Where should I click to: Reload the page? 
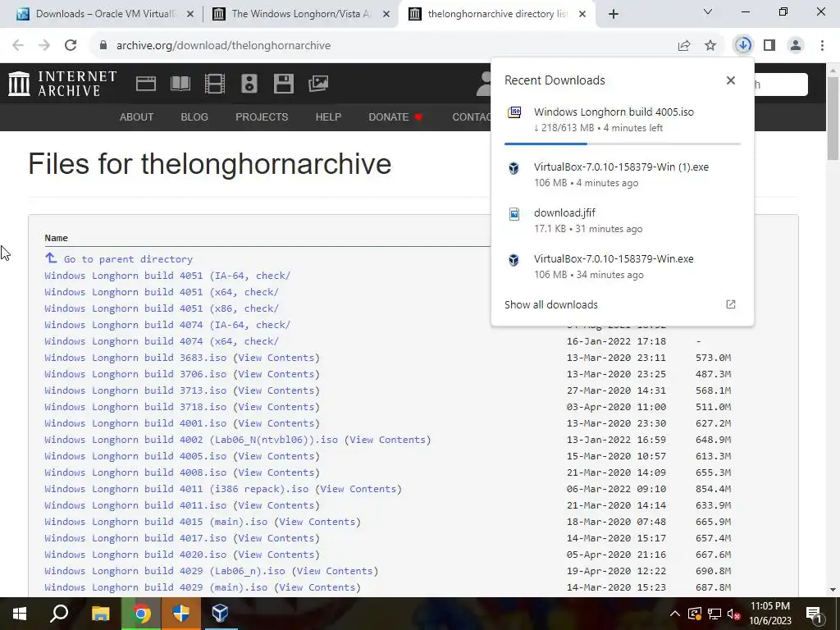pos(71,46)
